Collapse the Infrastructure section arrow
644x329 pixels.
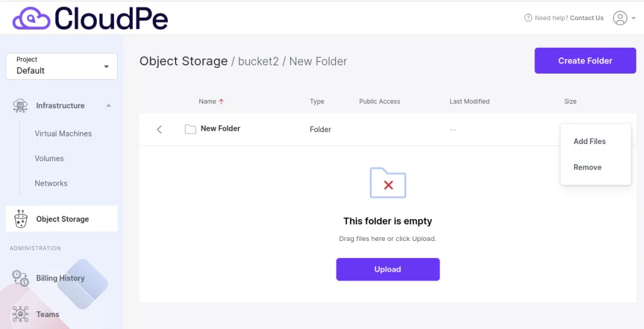[x=108, y=106]
